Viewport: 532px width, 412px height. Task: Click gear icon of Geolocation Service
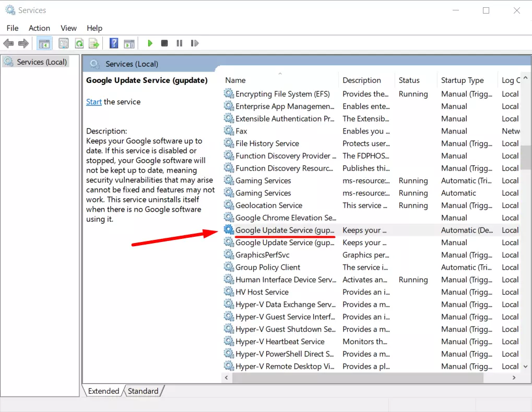coord(229,205)
